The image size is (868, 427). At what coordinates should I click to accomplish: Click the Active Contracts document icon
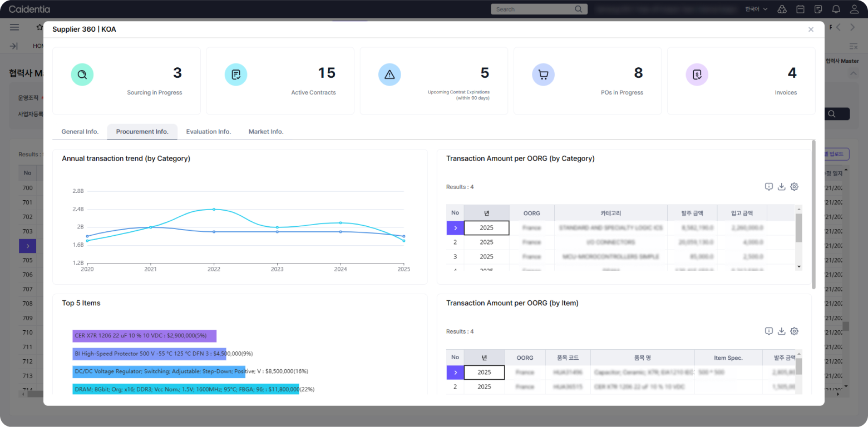(236, 75)
